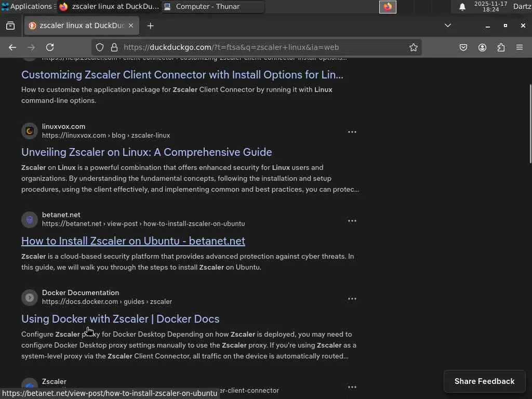Close the zscaler linux DuckDuckGo tab
Image resolution: width=532 pixels, height=399 pixels.
(131, 25)
